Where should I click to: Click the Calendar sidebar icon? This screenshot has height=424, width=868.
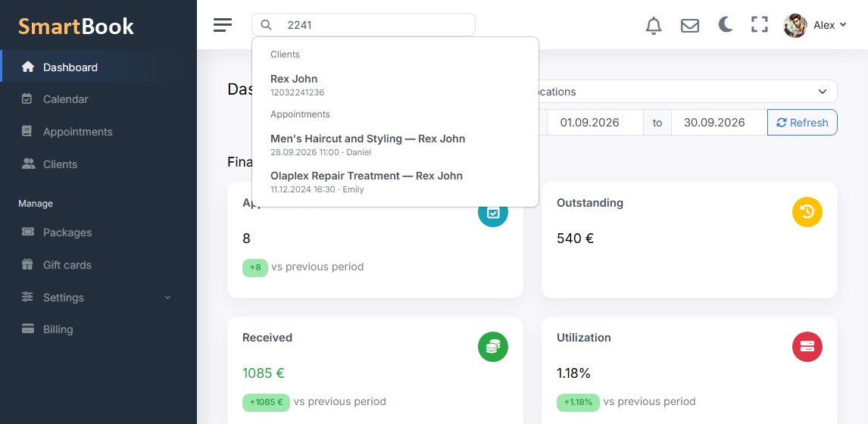(27, 99)
